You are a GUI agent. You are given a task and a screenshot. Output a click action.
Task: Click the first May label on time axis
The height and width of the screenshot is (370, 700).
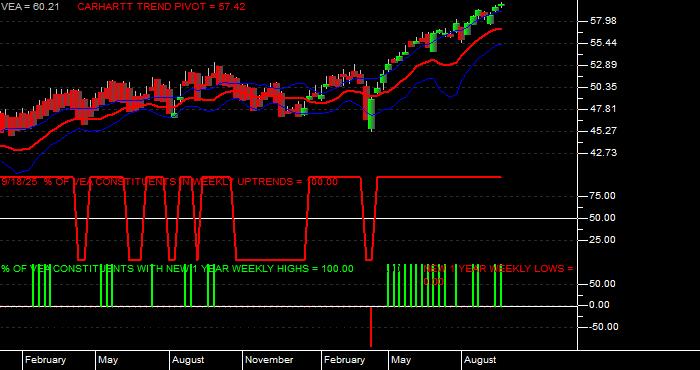pos(108,360)
